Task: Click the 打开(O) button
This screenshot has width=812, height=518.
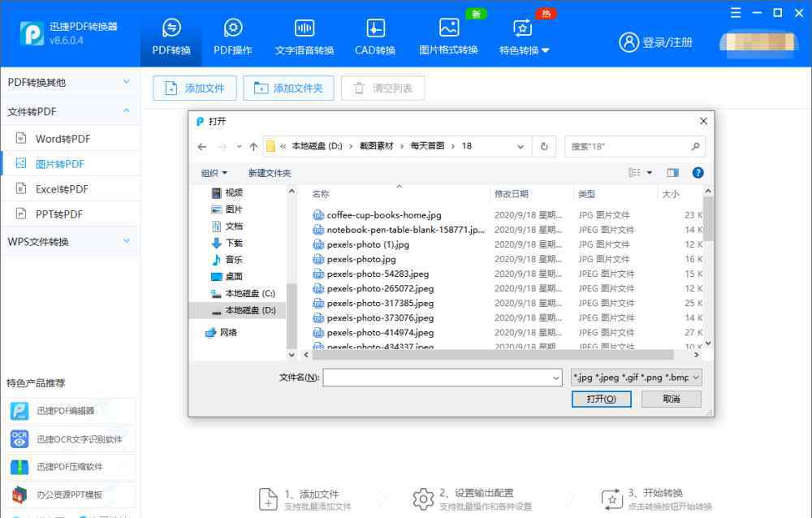Action: click(601, 399)
